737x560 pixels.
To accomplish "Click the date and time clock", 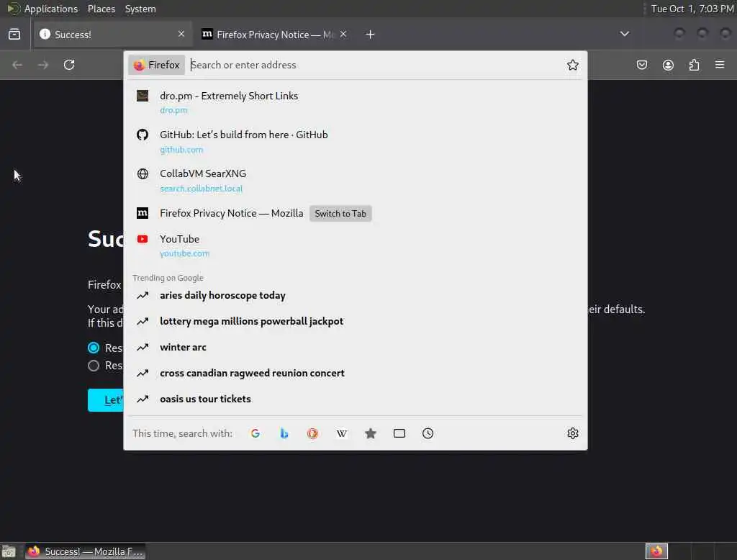I will pyautogui.click(x=692, y=9).
